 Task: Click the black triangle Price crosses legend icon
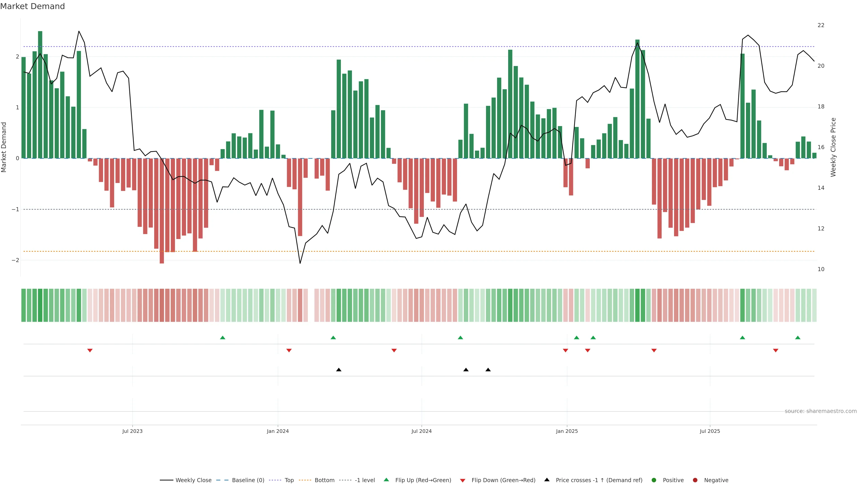(x=547, y=480)
